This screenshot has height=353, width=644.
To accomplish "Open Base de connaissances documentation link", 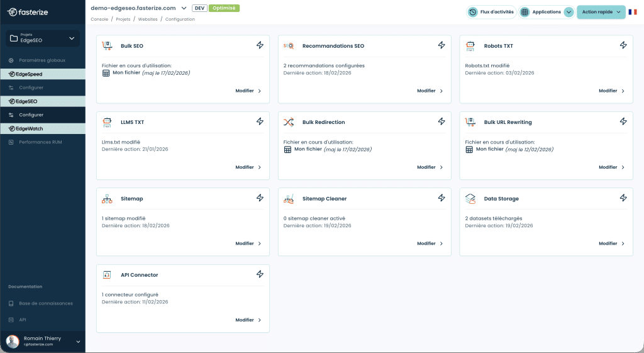I will point(45,303).
